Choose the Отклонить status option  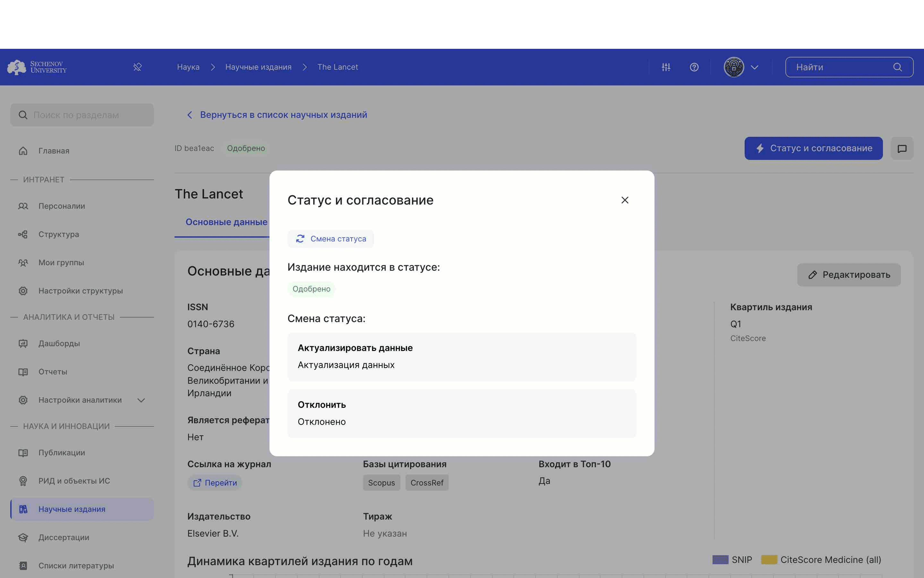[x=462, y=414]
